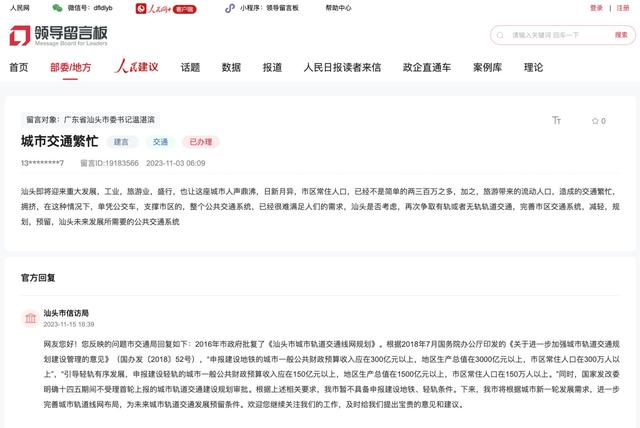Click the favorite count 0
The image size is (640, 428).
tap(603, 121)
